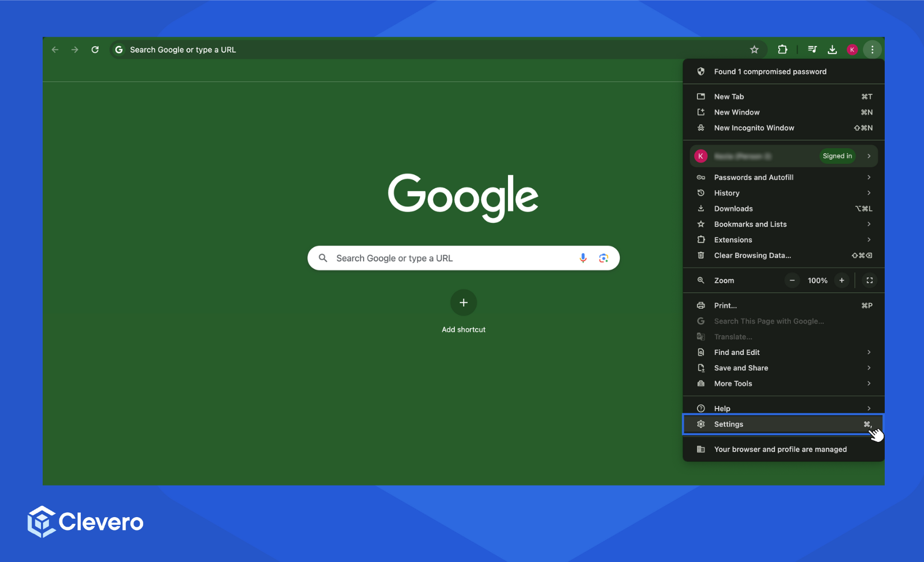Choose Clear Browsing Data option

coord(784,255)
